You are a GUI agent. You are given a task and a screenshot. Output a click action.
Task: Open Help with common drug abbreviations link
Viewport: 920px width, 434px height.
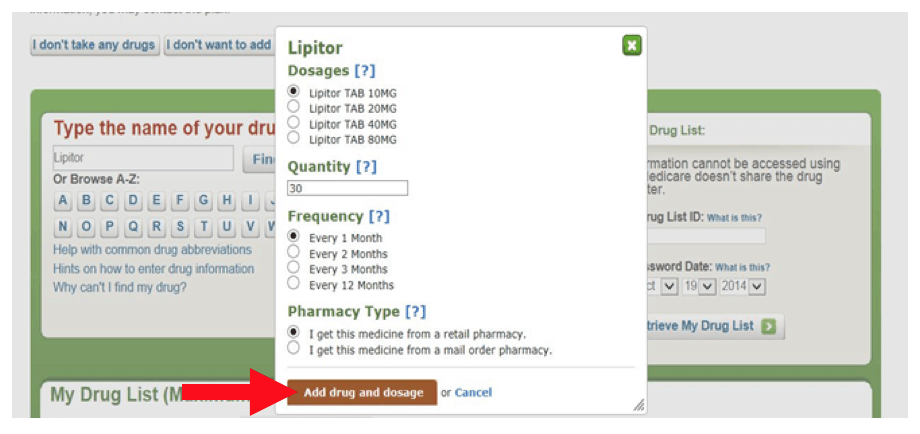(153, 250)
